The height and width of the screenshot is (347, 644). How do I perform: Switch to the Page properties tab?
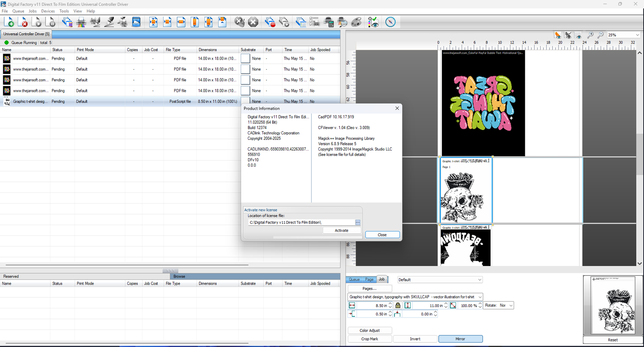[369, 279]
